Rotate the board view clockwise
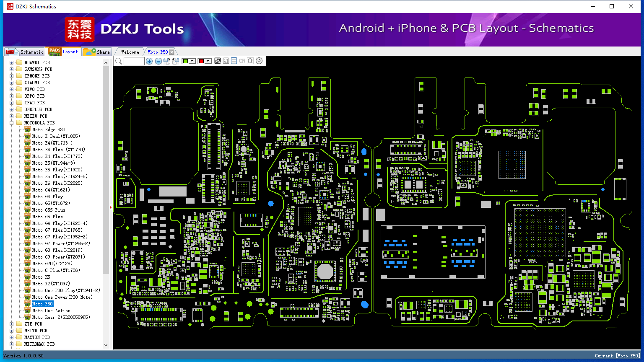The image size is (644, 362). coord(166,61)
